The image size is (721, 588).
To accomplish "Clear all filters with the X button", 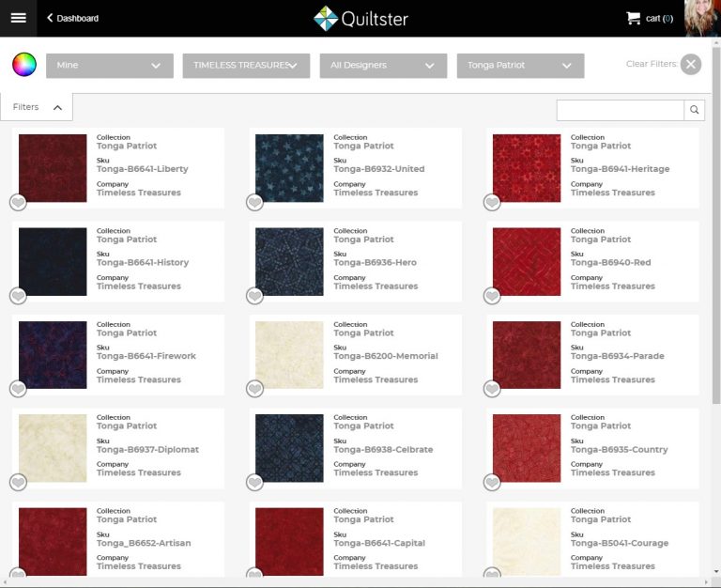I will pos(691,64).
